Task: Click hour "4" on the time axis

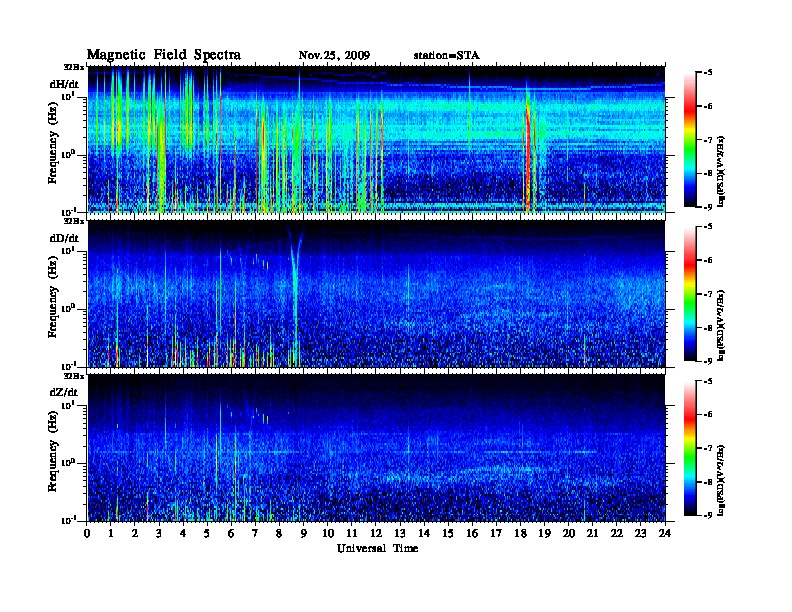Action: (x=183, y=534)
